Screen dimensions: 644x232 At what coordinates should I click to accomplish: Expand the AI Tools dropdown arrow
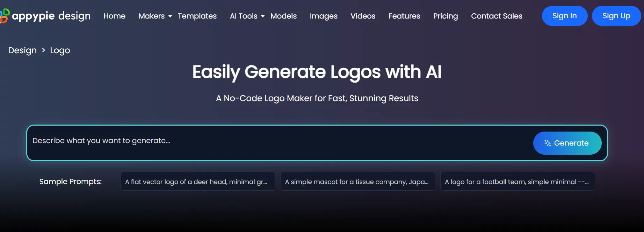[x=263, y=16]
